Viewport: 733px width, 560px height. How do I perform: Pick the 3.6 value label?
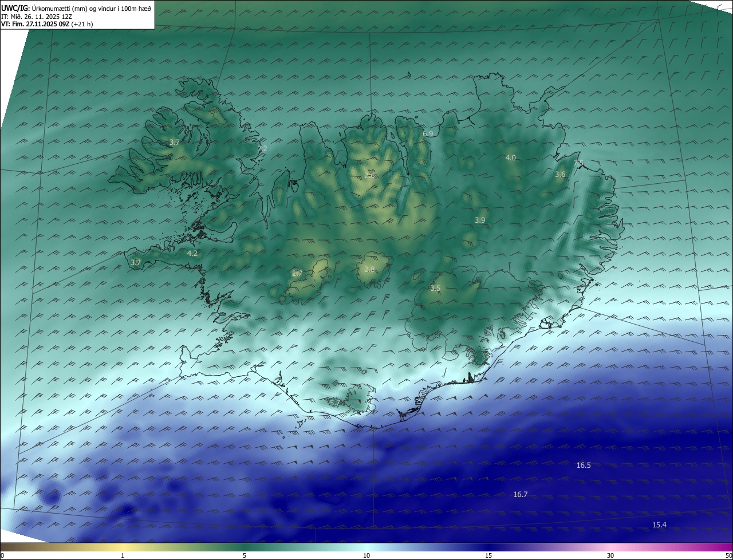(x=560, y=174)
